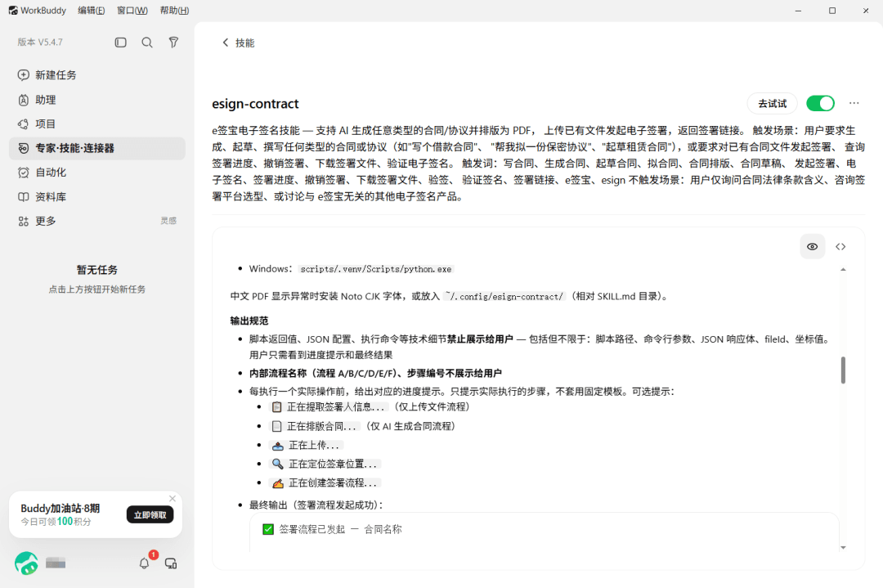Open the user avatar profile
Screen dimensions: 883x588
[26, 563]
